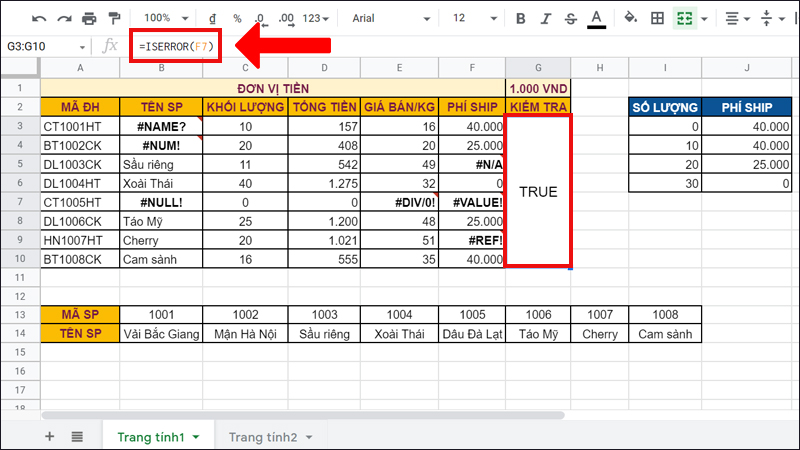Redo the last action
Viewport: 800px width, 450px height.
[64, 19]
